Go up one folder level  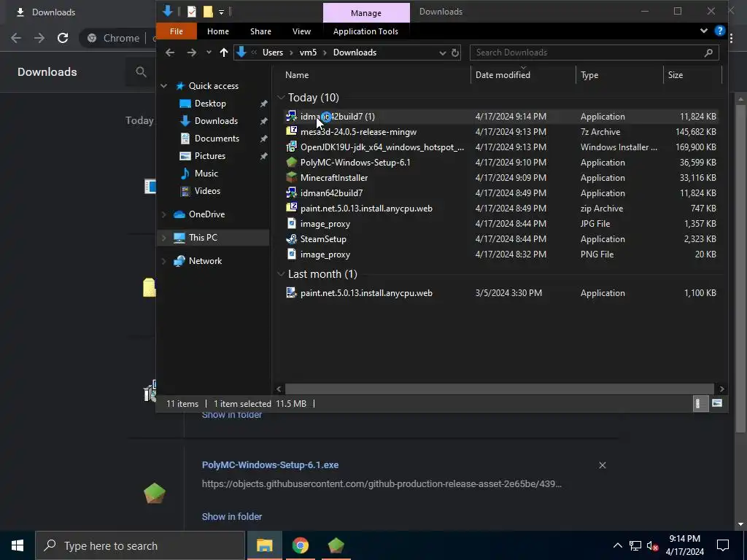pos(224,52)
